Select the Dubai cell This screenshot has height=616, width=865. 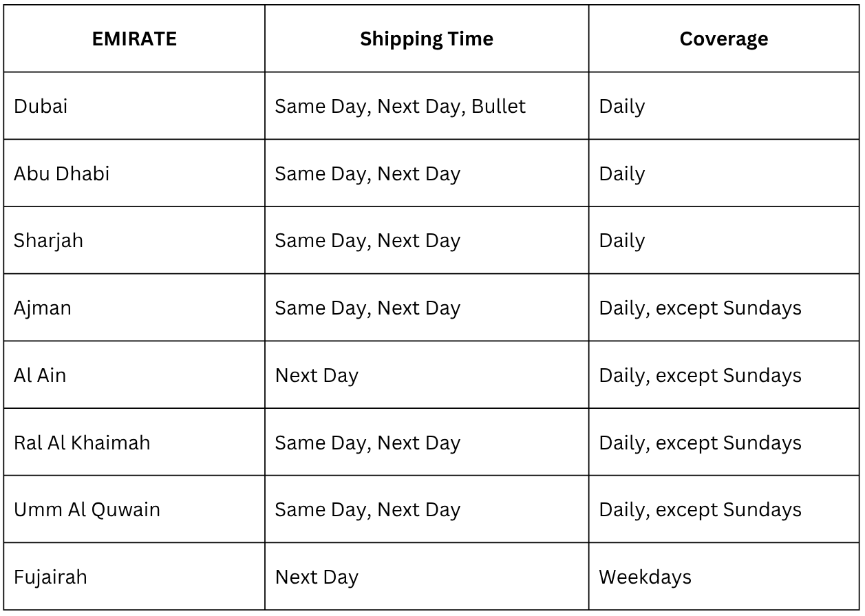tap(41, 107)
